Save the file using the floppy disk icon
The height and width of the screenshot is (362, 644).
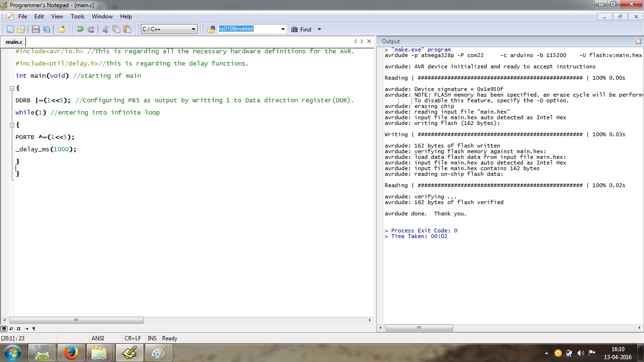pyautogui.click(x=36, y=29)
